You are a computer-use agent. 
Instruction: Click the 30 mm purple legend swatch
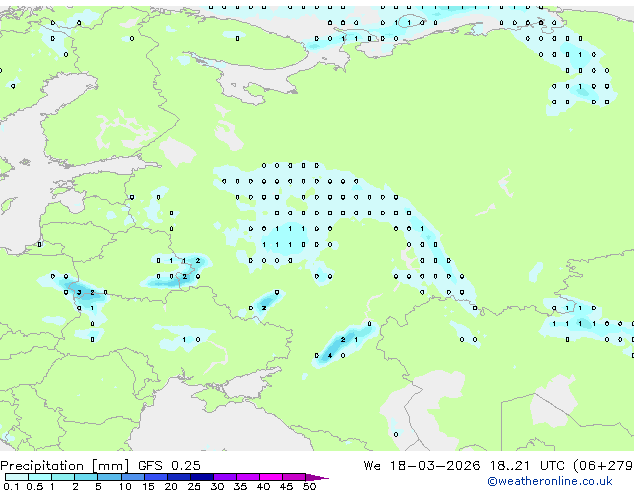pyautogui.click(x=225, y=477)
